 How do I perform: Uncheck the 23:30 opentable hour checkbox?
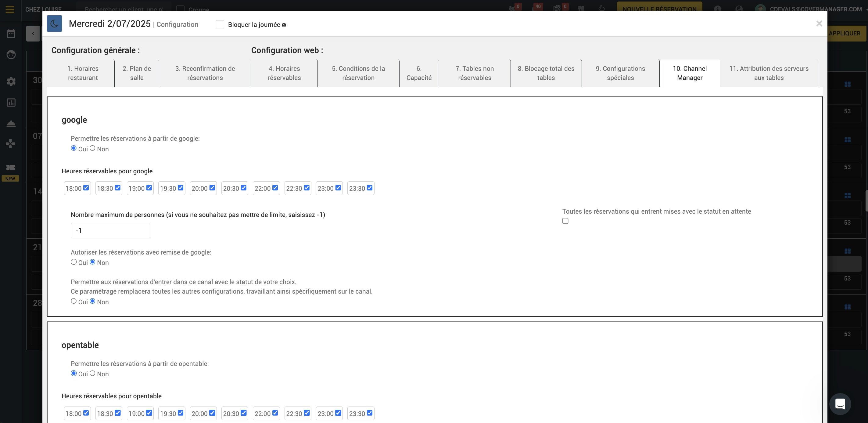point(370,413)
